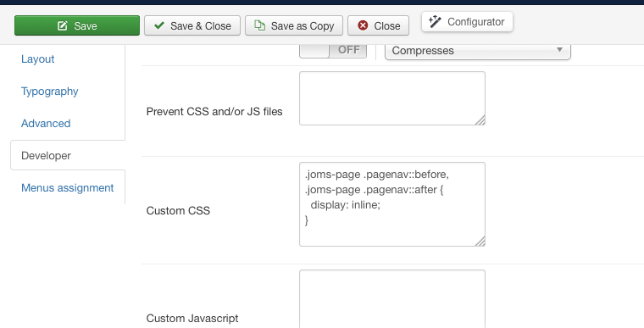Click the Configurator magic wand icon
The image size is (644, 328).
click(435, 21)
